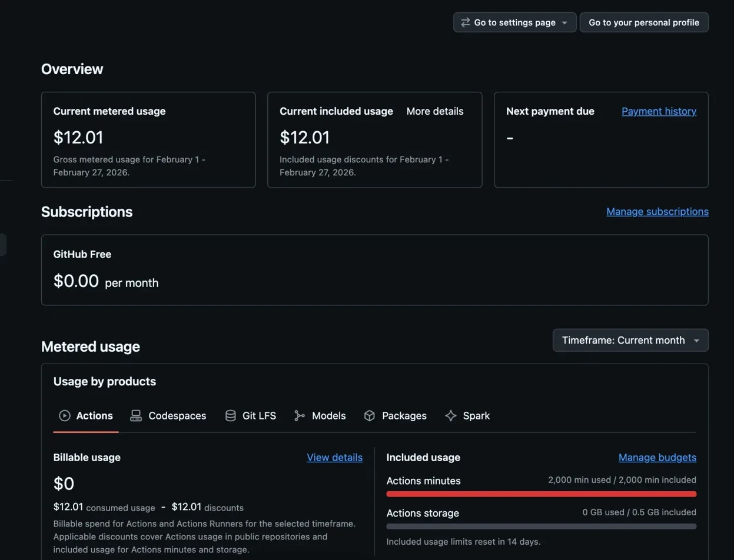The width and height of the screenshot is (734, 560).
Task: Click the Actions play icon in usage tabs
Action: point(65,415)
